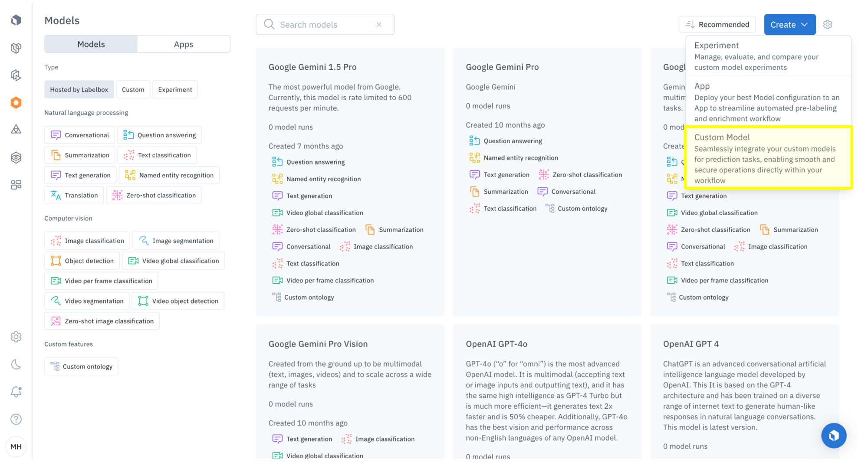Click the gear icon beside Create
Viewport: 868px width, 472px height.
(828, 25)
